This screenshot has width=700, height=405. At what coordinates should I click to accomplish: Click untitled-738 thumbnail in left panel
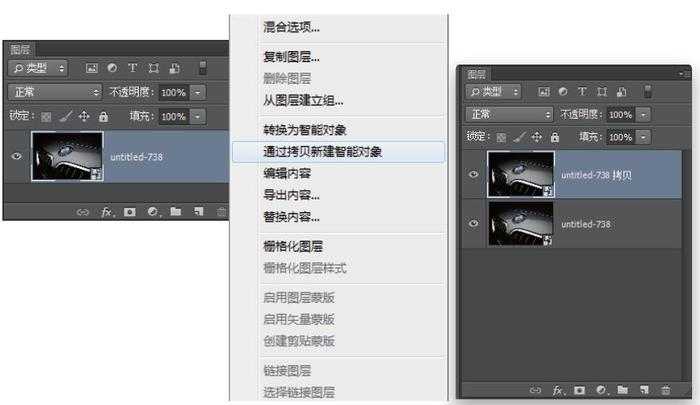(x=67, y=156)
